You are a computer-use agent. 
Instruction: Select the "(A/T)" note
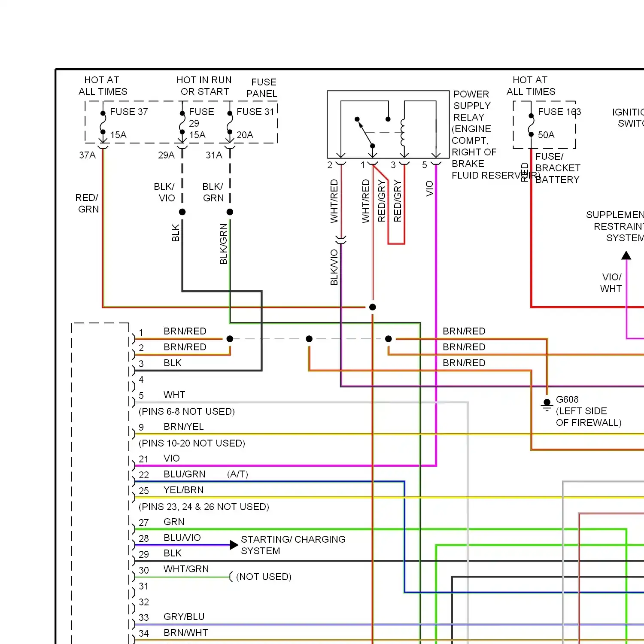coord(237,474)
